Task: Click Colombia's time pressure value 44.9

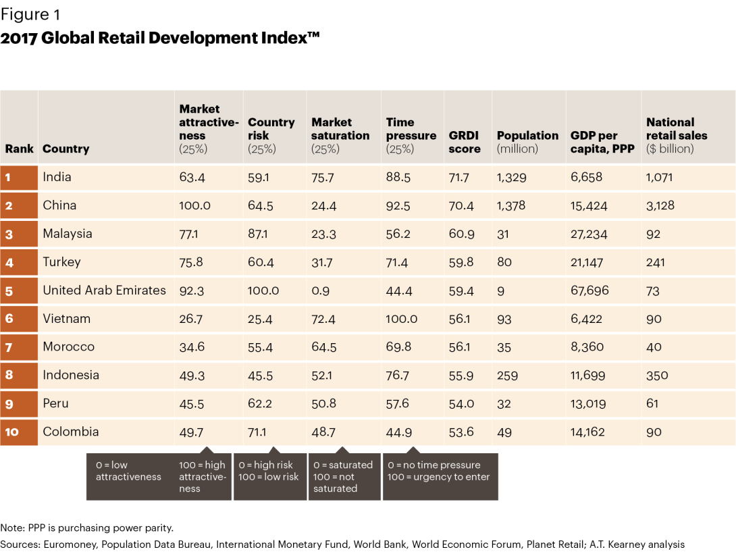Action: point(399,432)
